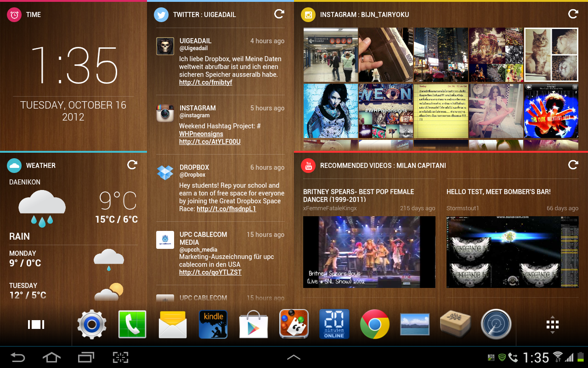Screen dimensions: 588x368
Task: Open title 'HELLO TEST, MEET BOMBER'S BAR!'
Action: pyautogui.click(x=498, y=192)
